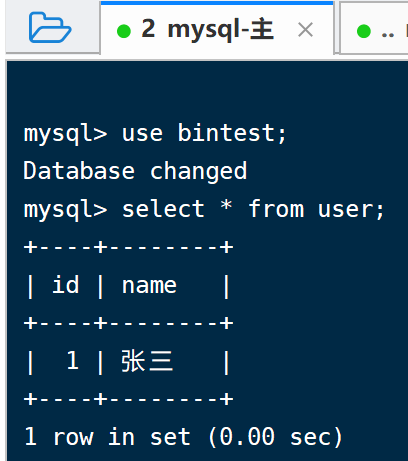Click the top border line of result table
This screenshot has width=408, height=461.
128,247
